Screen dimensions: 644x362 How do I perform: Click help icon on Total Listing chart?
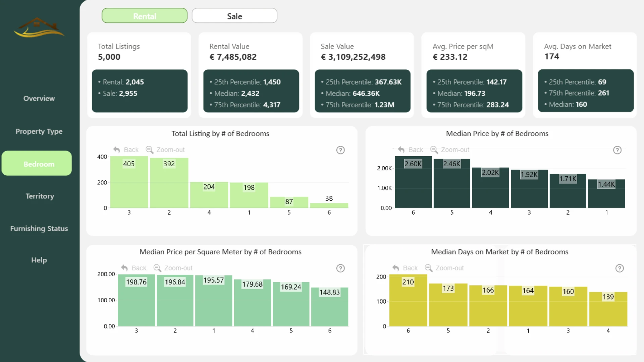pos(340,150)
